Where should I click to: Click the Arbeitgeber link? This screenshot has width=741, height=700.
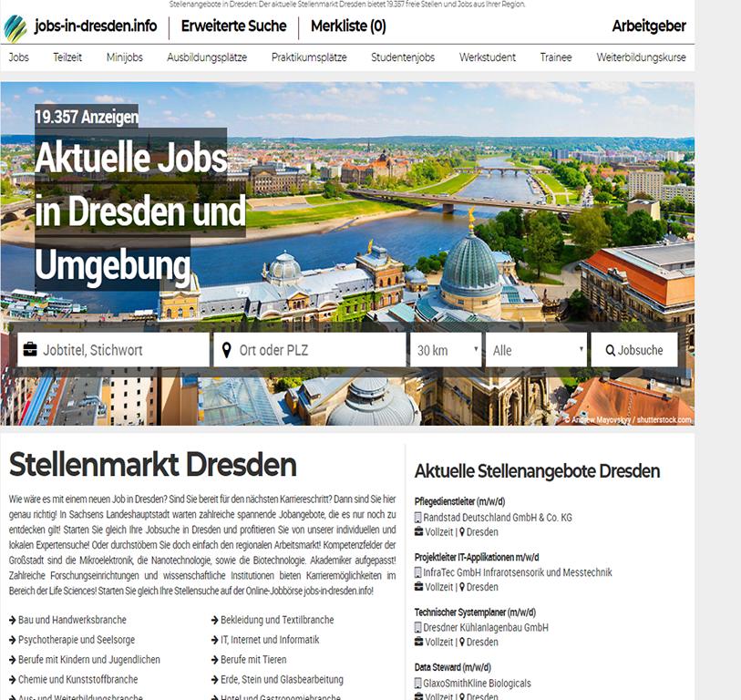click(x=651, y=26)
